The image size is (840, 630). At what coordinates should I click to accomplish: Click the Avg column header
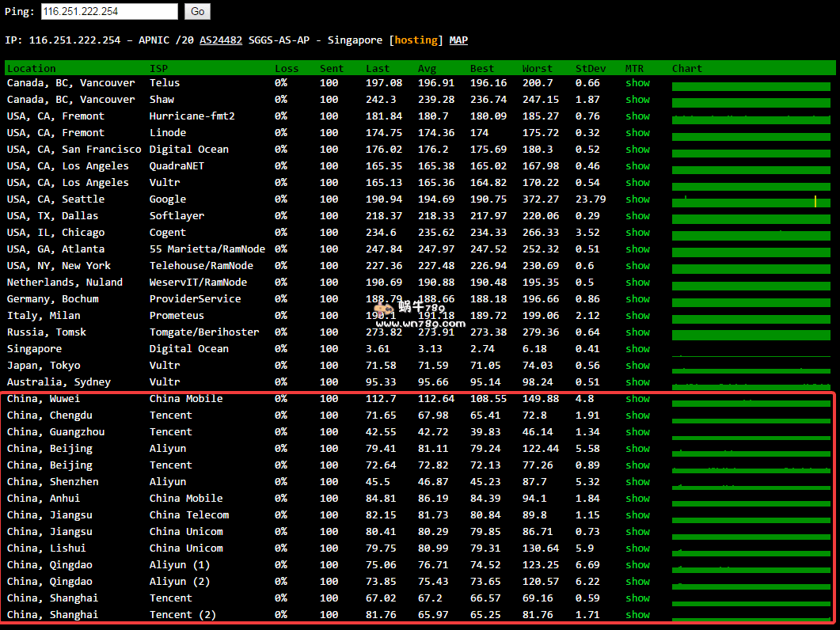427,69
